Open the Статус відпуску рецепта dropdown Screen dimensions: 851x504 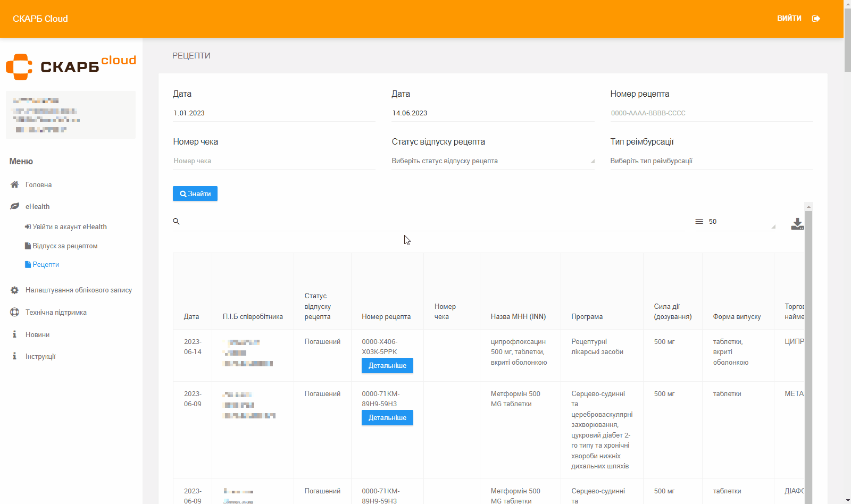click(x=493, y=161)
